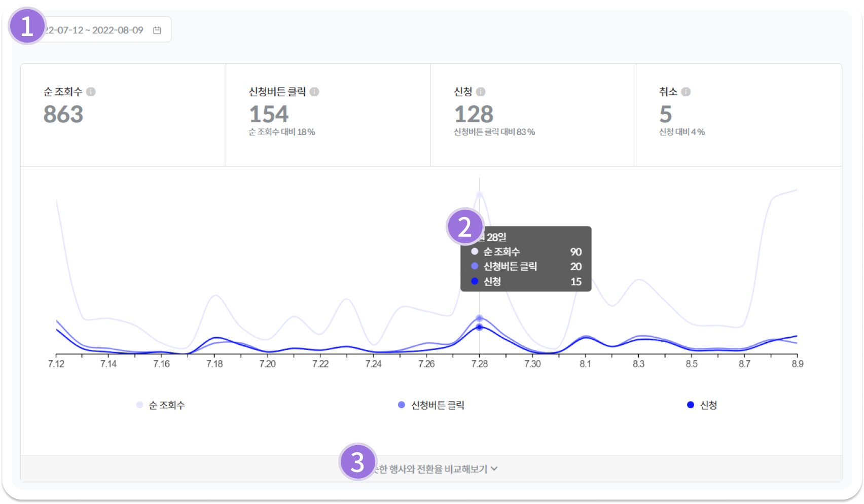The image size is (864, 504).
Task: Open info icon next to 신청 heading
Action: tap(481, 92)
